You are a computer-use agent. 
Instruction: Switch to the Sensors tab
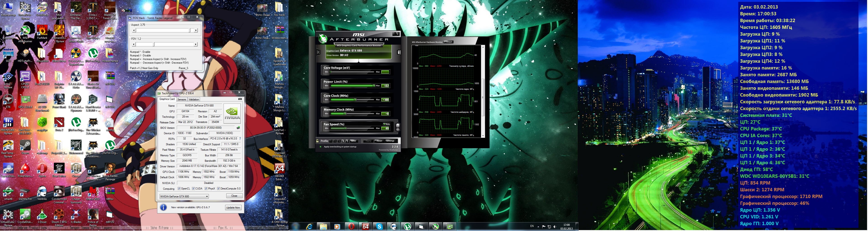coord(182,99)
